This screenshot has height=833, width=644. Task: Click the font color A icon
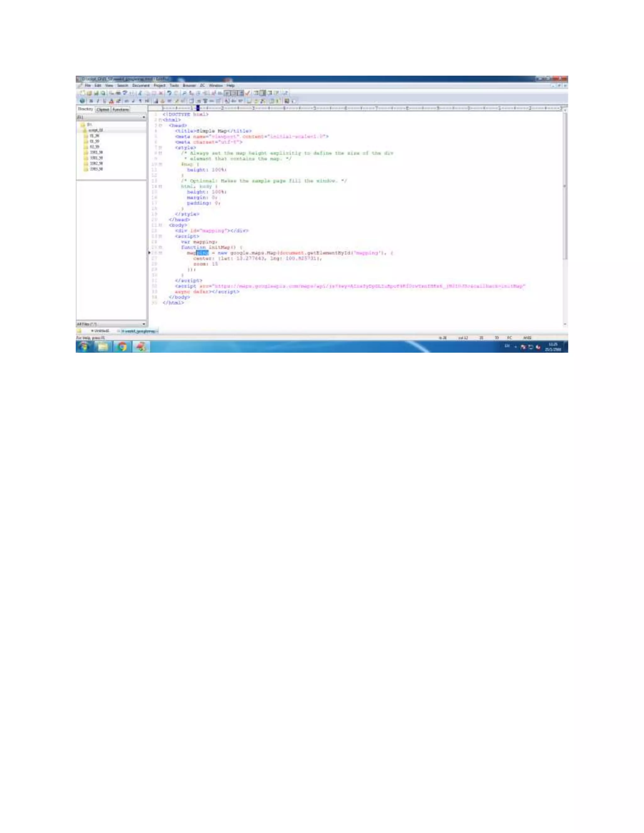coord(111,101)
